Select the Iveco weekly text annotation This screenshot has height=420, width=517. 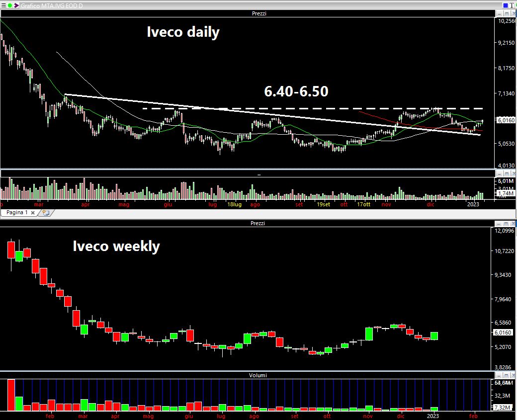(x=116, y=246)
